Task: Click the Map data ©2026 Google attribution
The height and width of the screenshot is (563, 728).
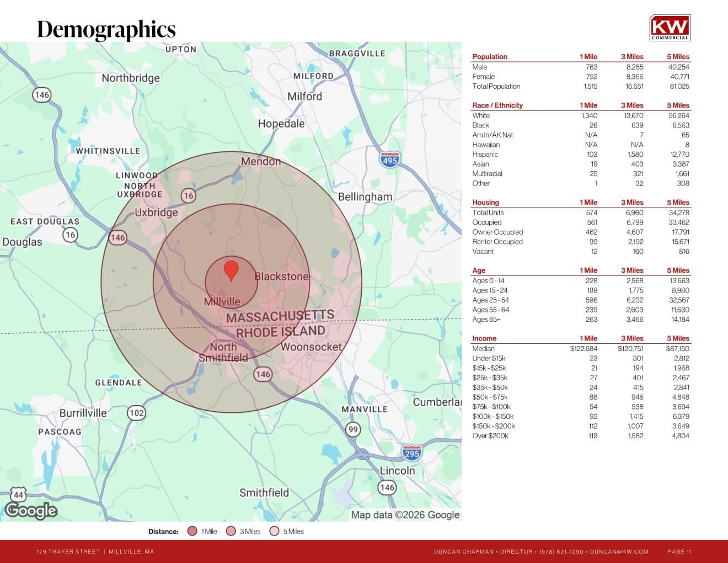Action: [x=405, y=515]
